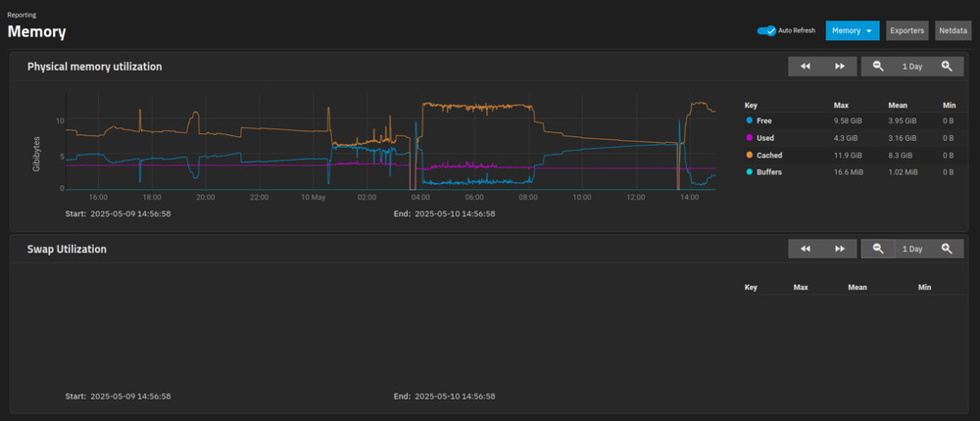Screen dimensions: 980x421
Task: Zoom out the Swap Utilization chart
Action: tap(878, 249)
